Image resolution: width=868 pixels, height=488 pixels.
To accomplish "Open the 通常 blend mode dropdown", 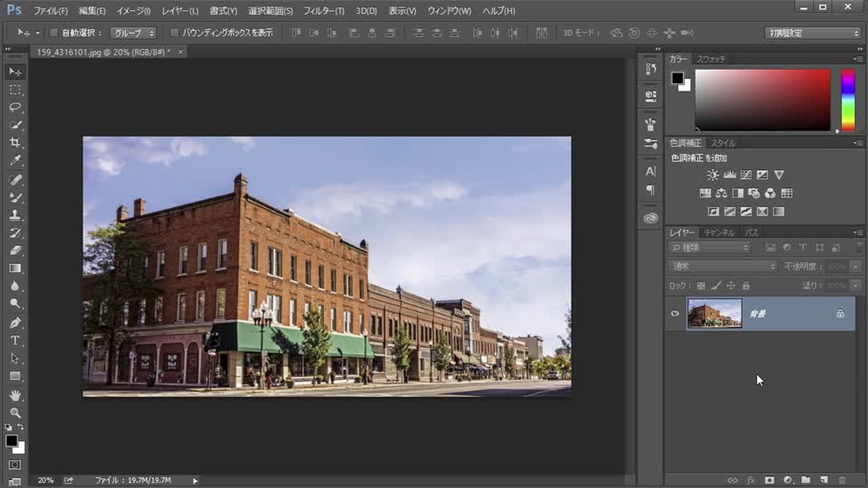I will [x=722, y=267].
